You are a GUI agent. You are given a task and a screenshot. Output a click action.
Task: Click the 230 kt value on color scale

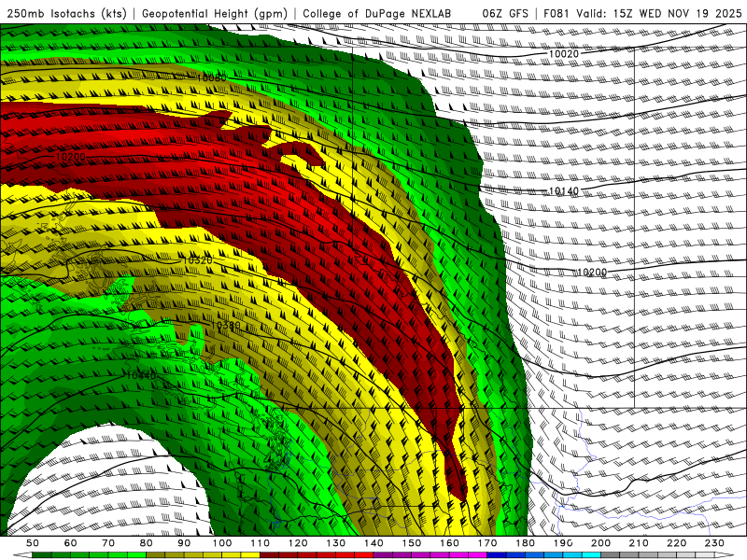click(714, 543)
